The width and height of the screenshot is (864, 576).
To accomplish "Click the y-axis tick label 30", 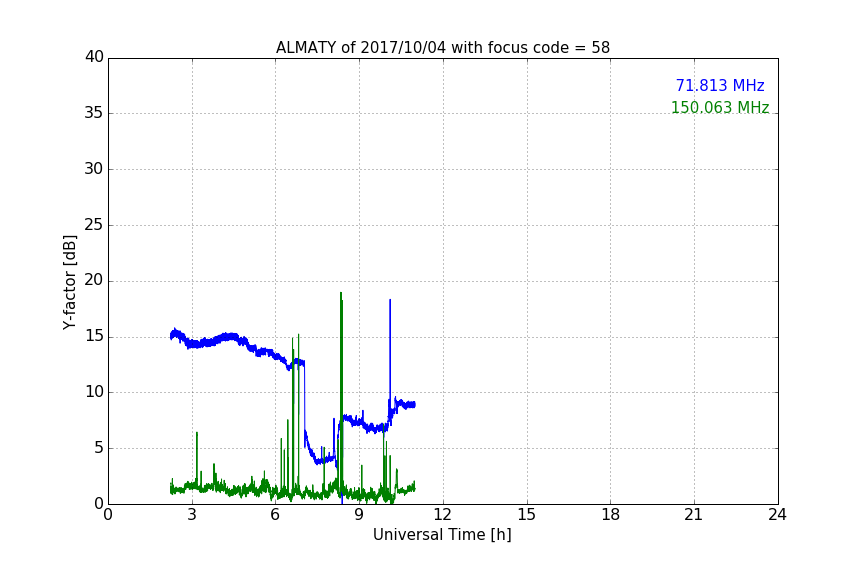I will coord(94,169).
